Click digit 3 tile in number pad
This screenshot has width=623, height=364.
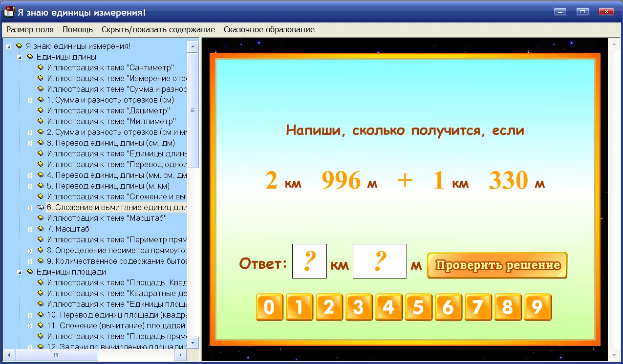(359, 307)
